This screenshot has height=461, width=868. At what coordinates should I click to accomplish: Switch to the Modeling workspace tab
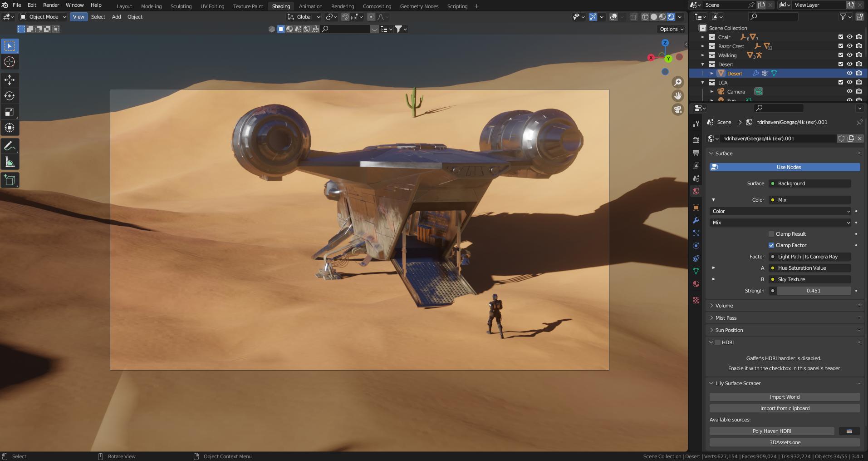click(151, 6)
